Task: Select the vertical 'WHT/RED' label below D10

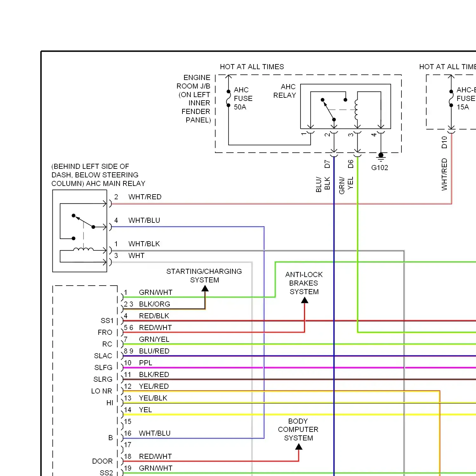Action: point(444,175)
